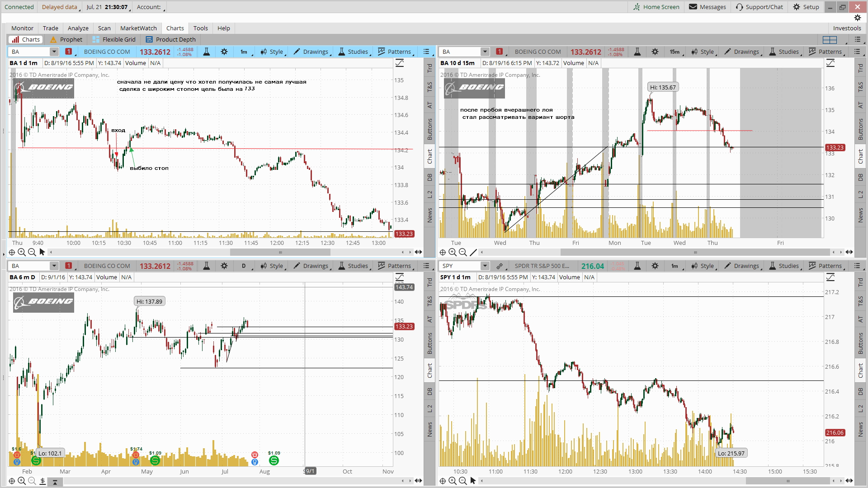
Task: Open the Messages center
Action: tap(708, 7)
